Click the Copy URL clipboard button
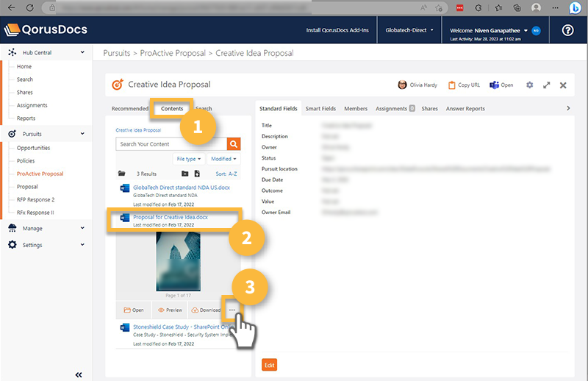The height and width of the screenshot is (381, 588). point(464,85)
